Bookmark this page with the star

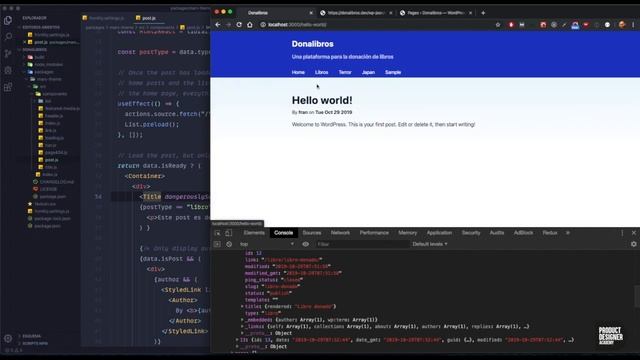[x=498, y=24]
